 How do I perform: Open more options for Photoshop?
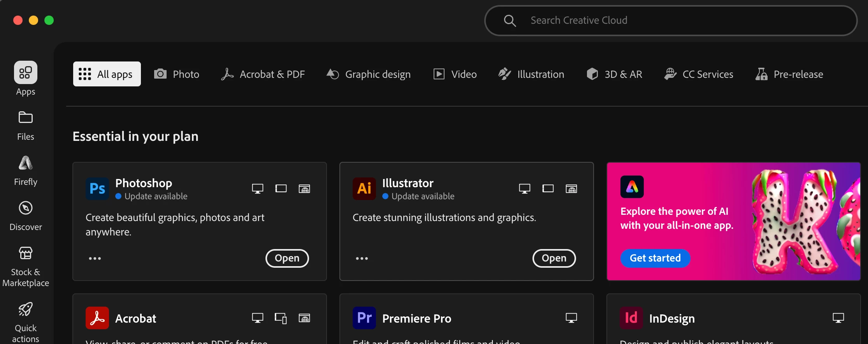click(95, 258)
